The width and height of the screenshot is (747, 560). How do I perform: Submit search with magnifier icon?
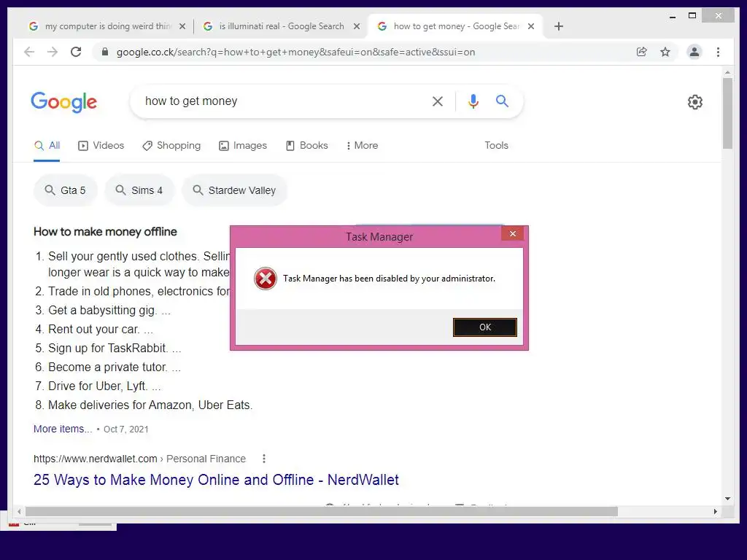click(x=502, y=101)
